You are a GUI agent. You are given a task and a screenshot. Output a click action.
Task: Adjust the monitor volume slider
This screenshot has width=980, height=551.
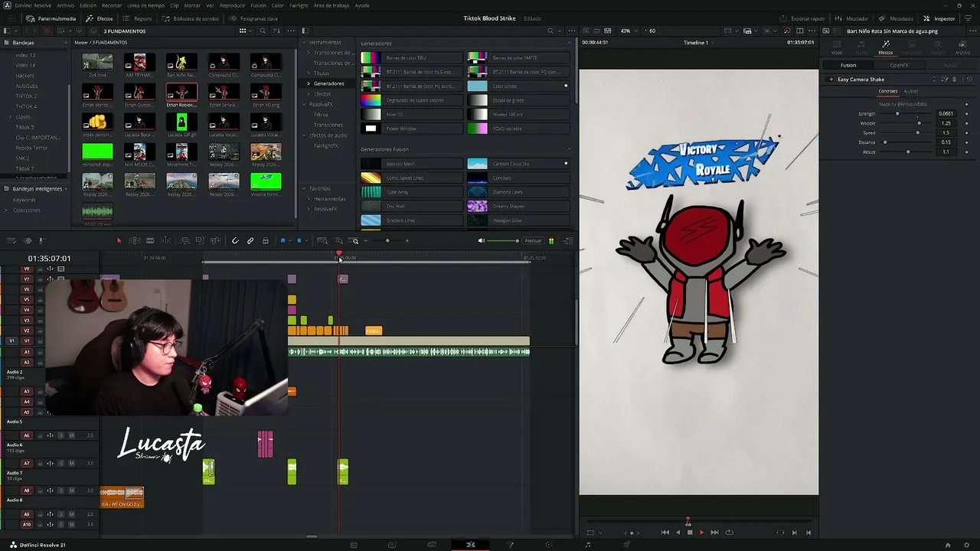point(503,241)
